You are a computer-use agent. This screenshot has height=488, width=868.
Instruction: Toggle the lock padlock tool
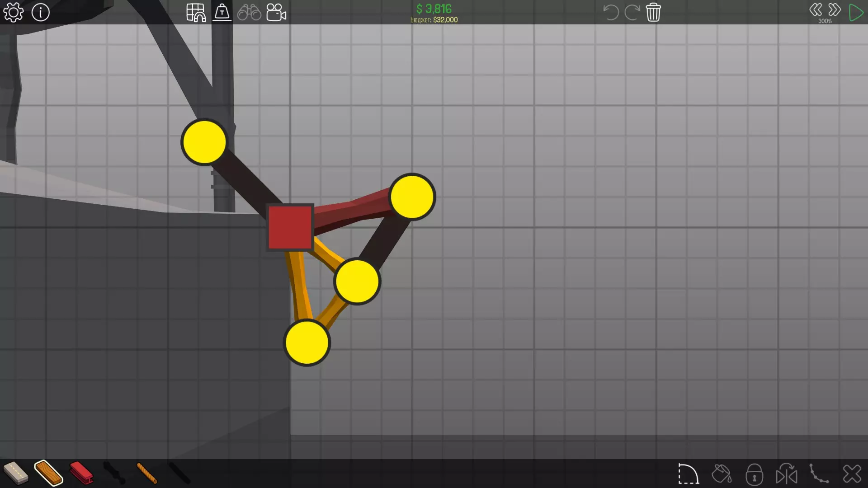[x=754, y=474]
